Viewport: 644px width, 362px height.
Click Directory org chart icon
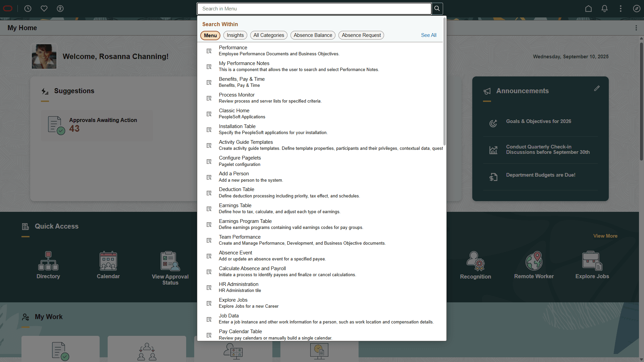[48, 261]
